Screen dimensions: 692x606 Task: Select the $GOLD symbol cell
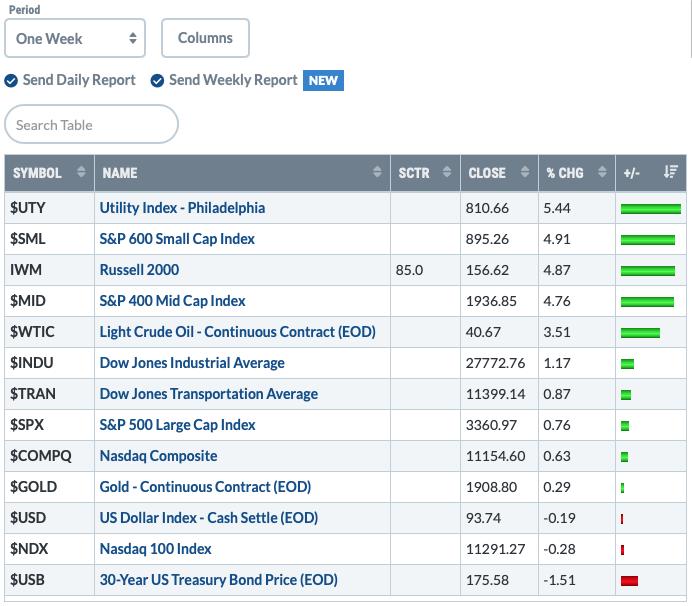coord(34,487)
